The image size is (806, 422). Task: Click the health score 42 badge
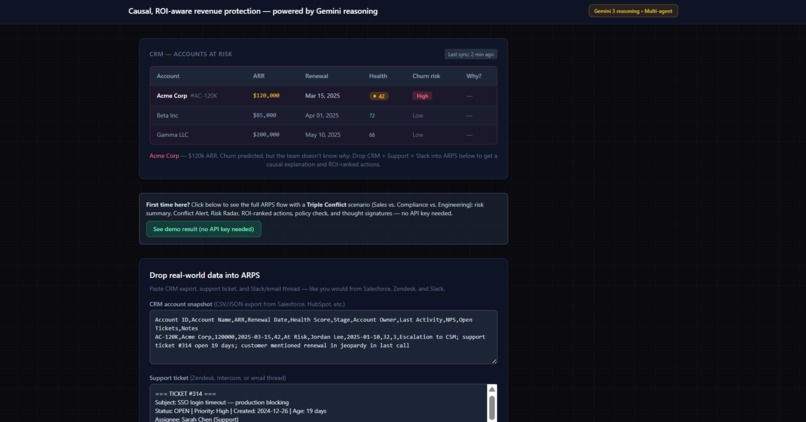[x=379, y=96]
